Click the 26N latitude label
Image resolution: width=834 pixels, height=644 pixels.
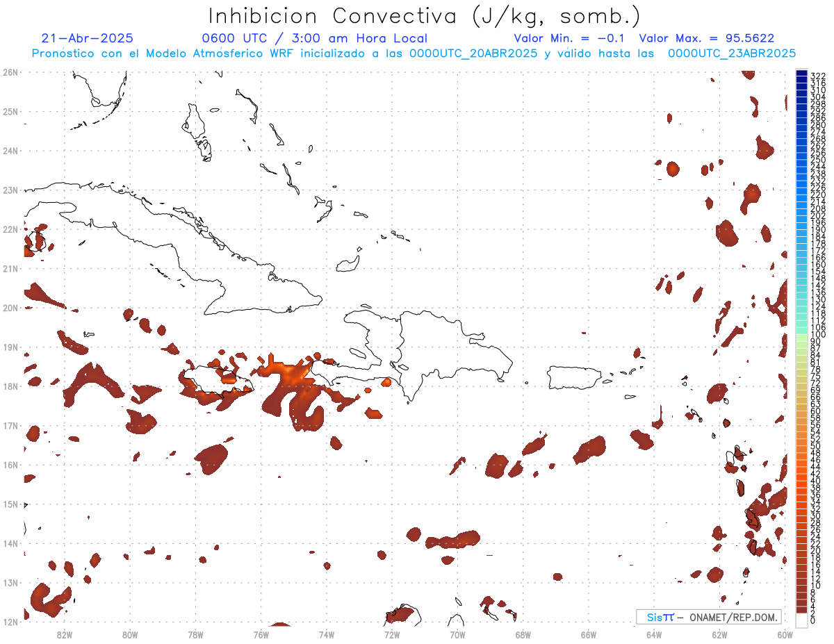10,72
